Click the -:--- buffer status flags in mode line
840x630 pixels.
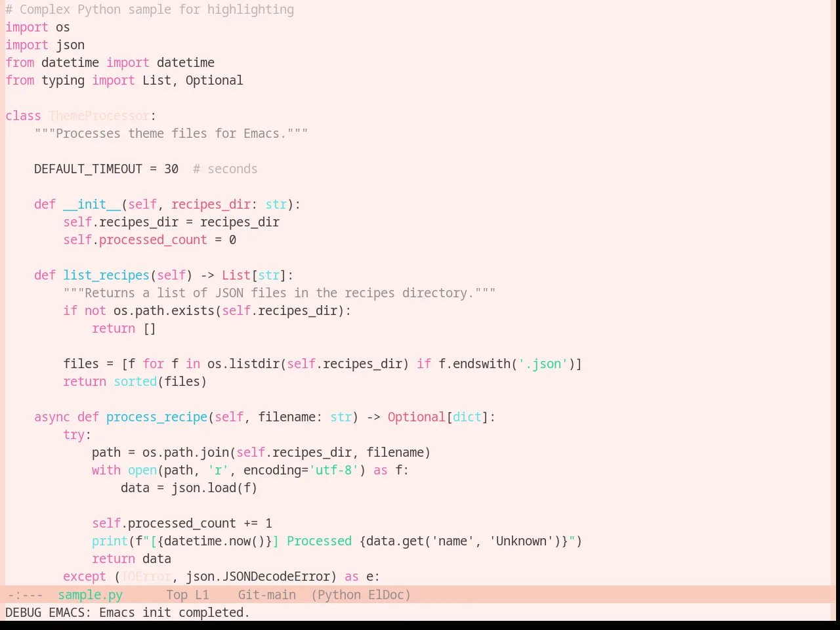point(25,595)
